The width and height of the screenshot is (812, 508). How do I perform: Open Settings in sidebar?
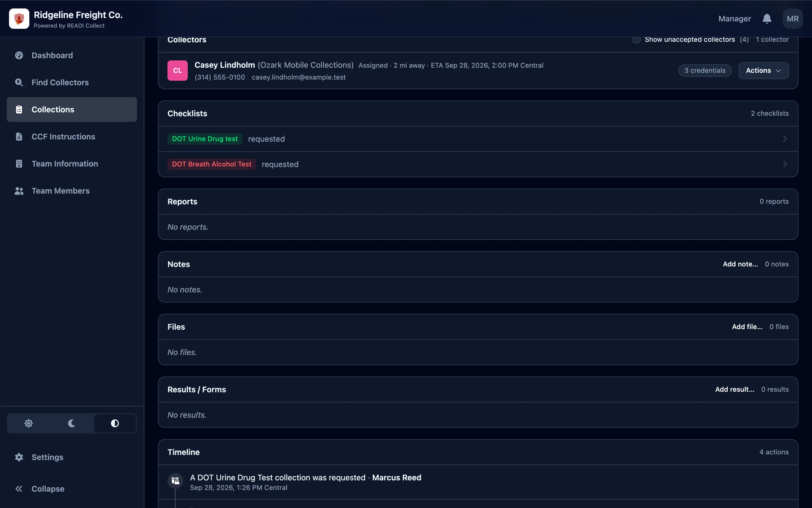[72, 457]
